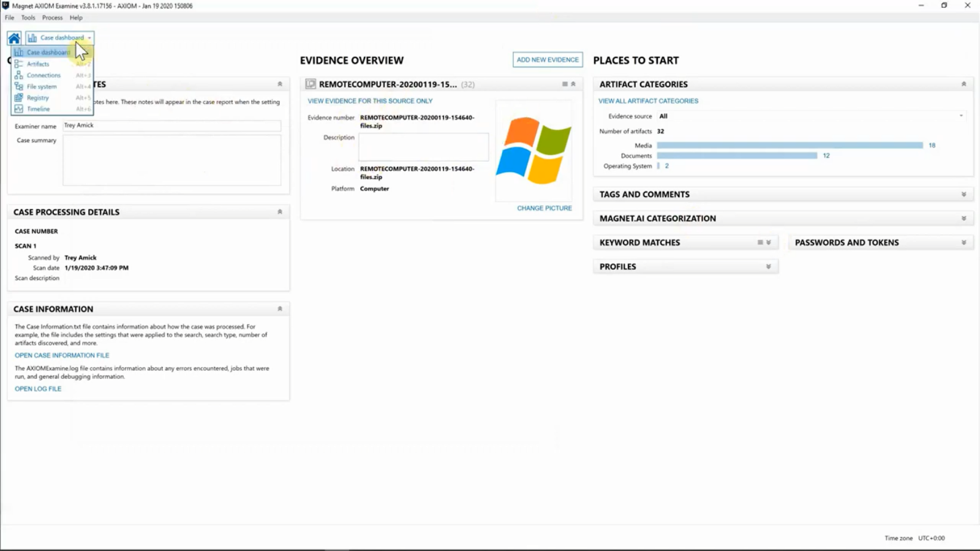Click the scan date 1/19/2020 3:47:09 PM
The height and width of the screenshot is (551, 980).
96,268
